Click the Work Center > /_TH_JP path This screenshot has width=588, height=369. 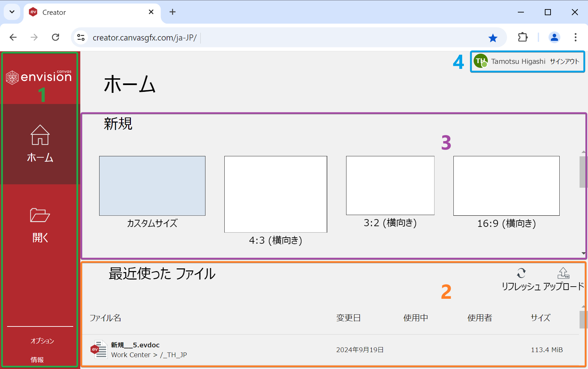click(149, 355)
